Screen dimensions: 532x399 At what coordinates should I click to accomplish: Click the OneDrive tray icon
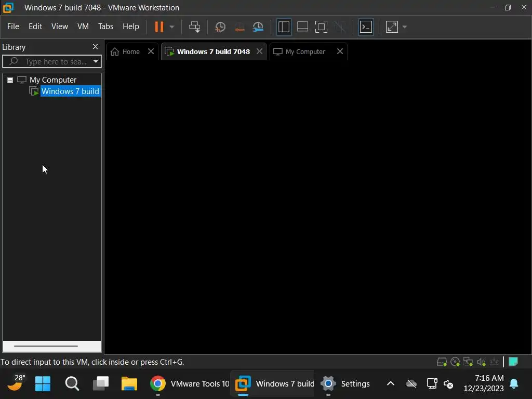[411, 384]
